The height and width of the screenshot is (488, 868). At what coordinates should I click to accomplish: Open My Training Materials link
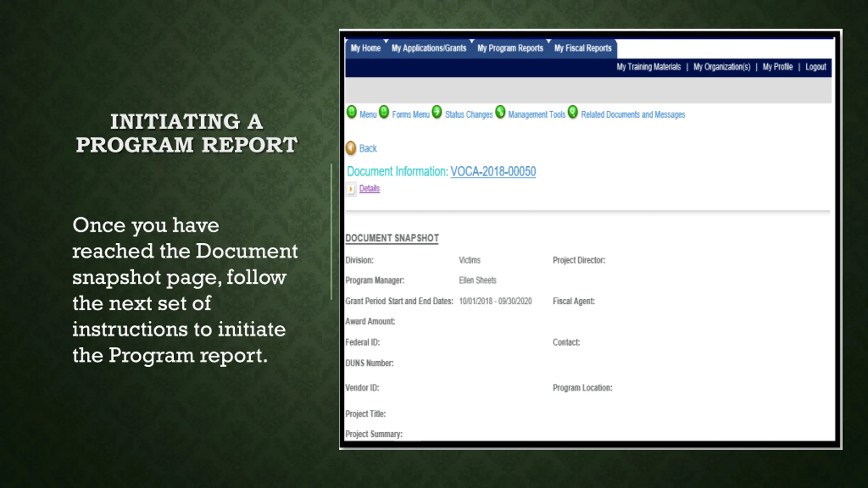[649, 67]
